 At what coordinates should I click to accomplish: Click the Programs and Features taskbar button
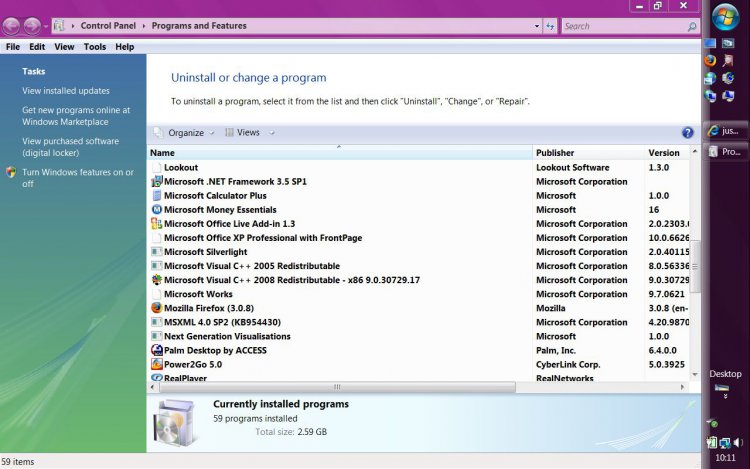(726, 152)
